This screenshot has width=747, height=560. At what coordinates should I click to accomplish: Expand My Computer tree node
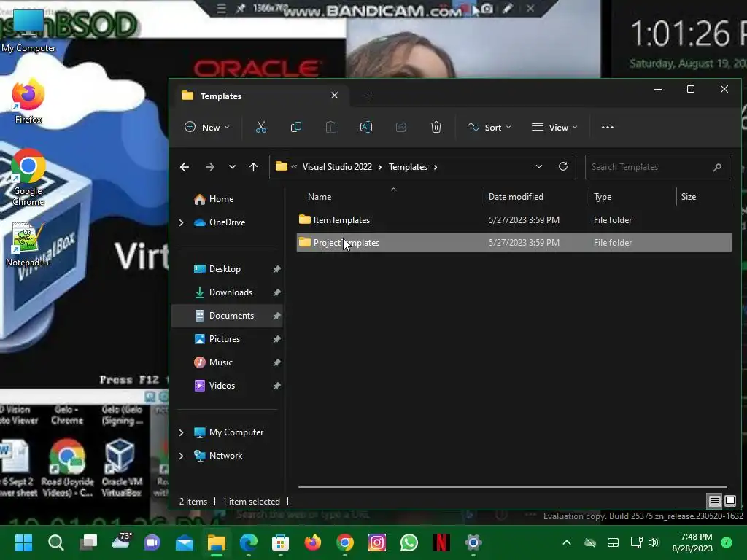(181, 432)
